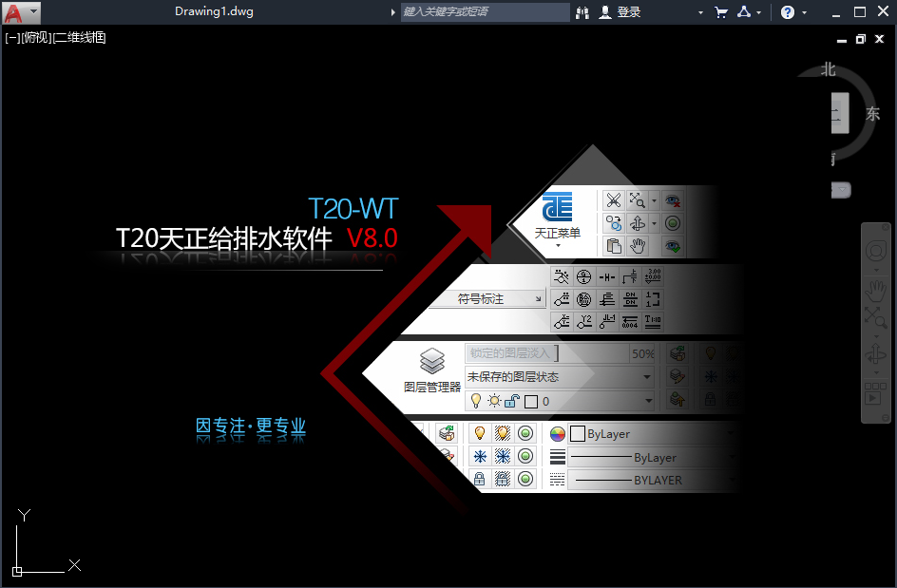This screenshot has width=897, height=588.
Task: Expand the dropdown next to the A360 icon
Action: [x=759, y=12]
